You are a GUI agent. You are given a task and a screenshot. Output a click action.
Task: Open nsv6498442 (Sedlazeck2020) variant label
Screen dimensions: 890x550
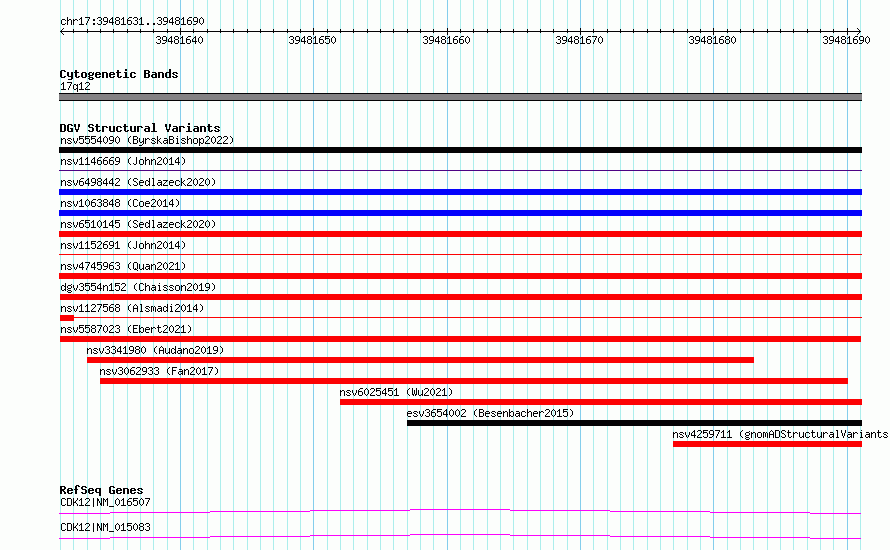138,182
